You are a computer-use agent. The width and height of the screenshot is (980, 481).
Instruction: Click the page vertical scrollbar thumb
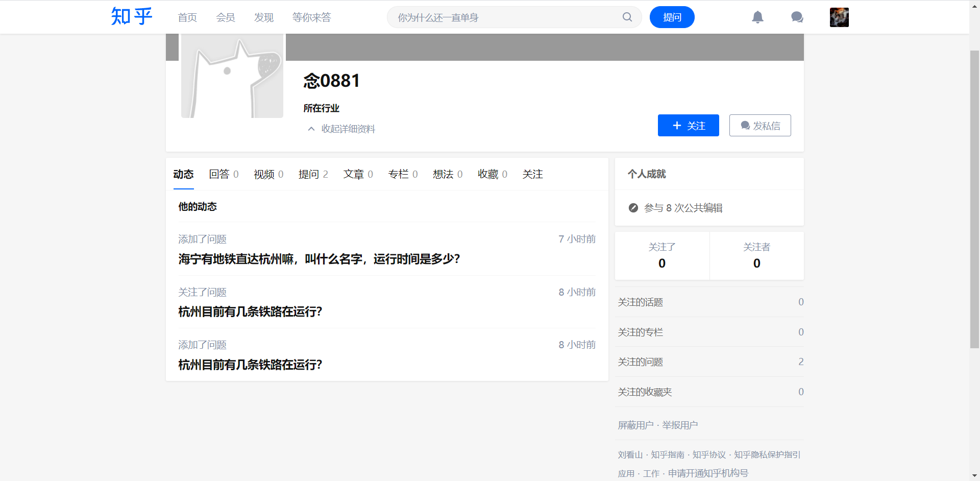pos(974,199)
